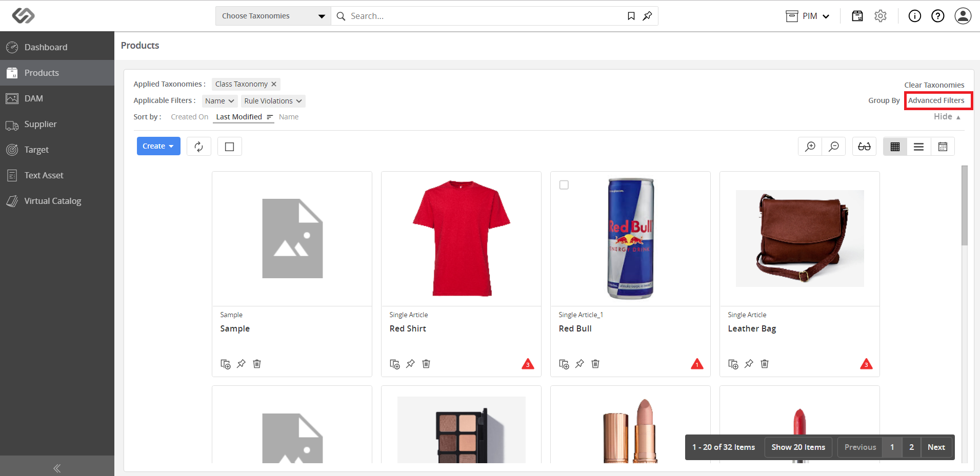Tick the Red Bull card checkbox

[564, 185]
